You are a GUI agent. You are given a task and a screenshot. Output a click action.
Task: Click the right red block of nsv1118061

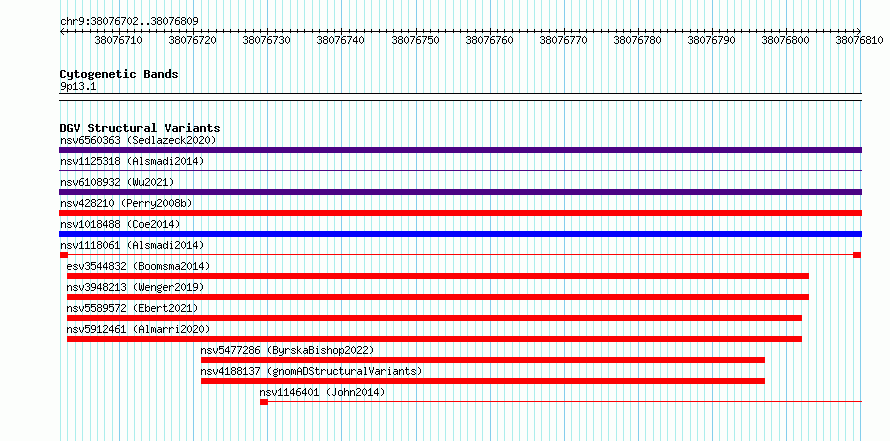[x=857, y=255]
